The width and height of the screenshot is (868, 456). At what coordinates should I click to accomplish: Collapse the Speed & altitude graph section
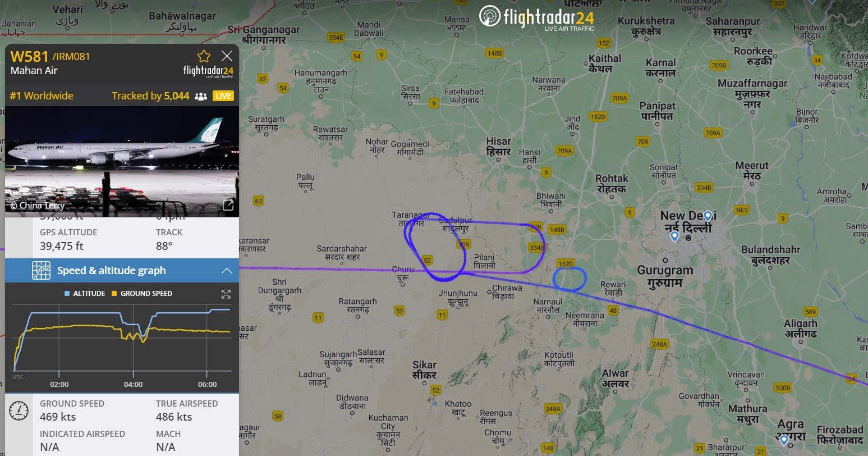[226, 271]
